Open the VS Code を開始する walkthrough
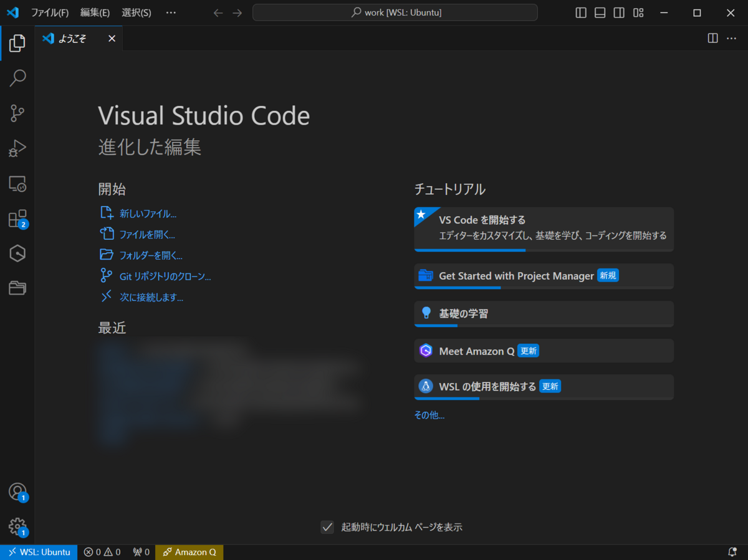This screenshot has width=748, height=560. [x=544, y=229]
